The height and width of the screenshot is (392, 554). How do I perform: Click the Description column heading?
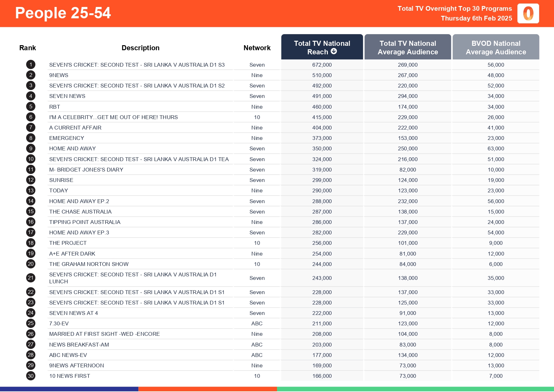pos(140,48)
